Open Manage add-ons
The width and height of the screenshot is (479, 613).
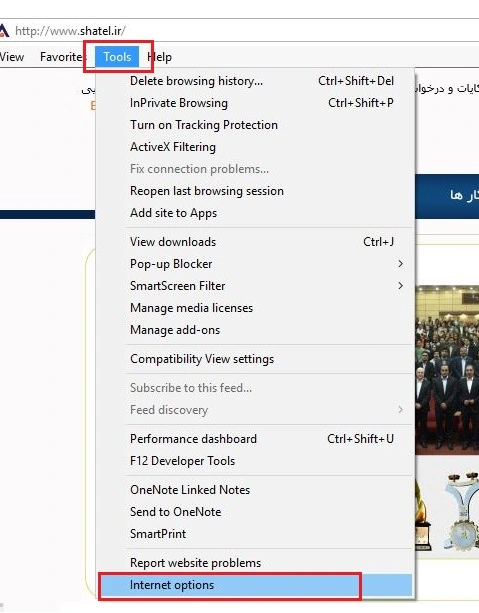255,330
